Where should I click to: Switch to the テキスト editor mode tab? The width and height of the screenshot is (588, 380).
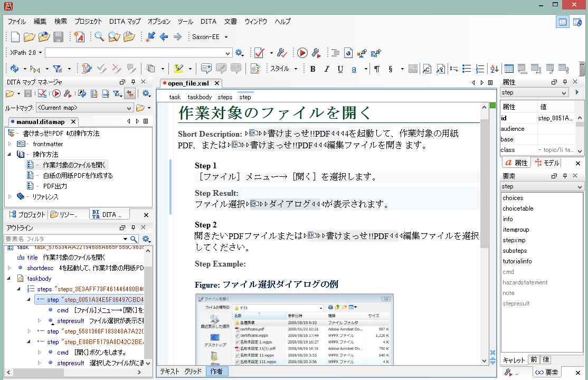[x=169, y=372]
